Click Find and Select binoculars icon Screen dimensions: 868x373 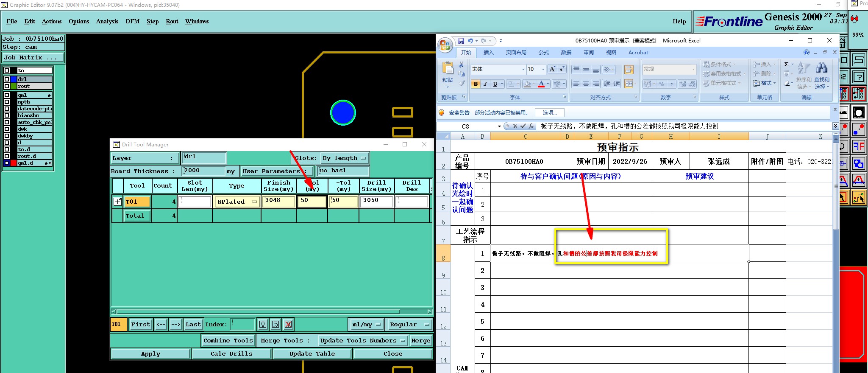(821, 68)
